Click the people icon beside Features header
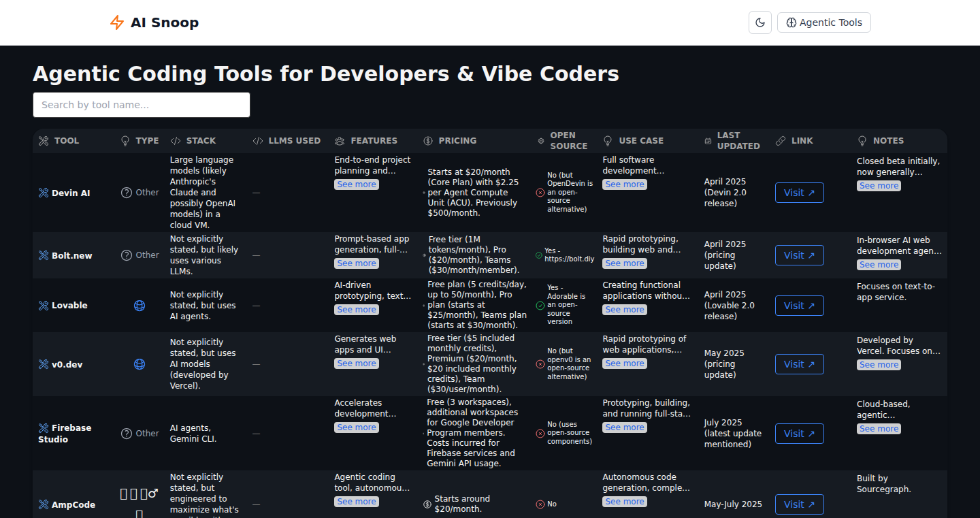Viewport: 980px width, 518px height. tap(340, 141)
